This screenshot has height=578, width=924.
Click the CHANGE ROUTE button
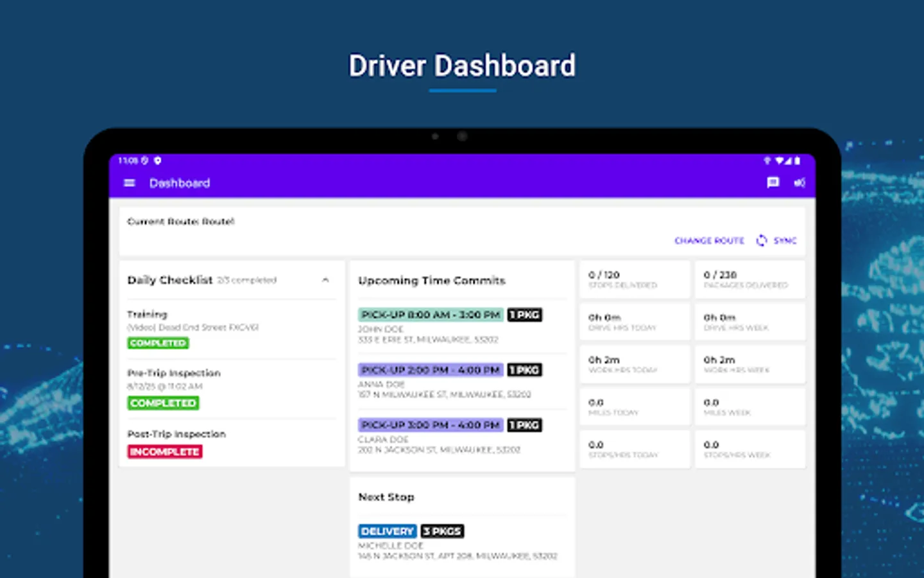709,240
